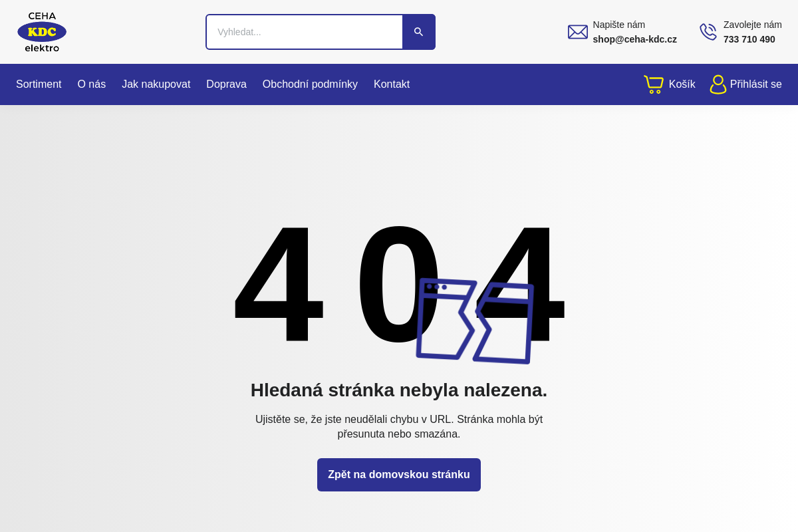
Task: Click the yellow cart icon beside Košík
Action: coord(653,84)
